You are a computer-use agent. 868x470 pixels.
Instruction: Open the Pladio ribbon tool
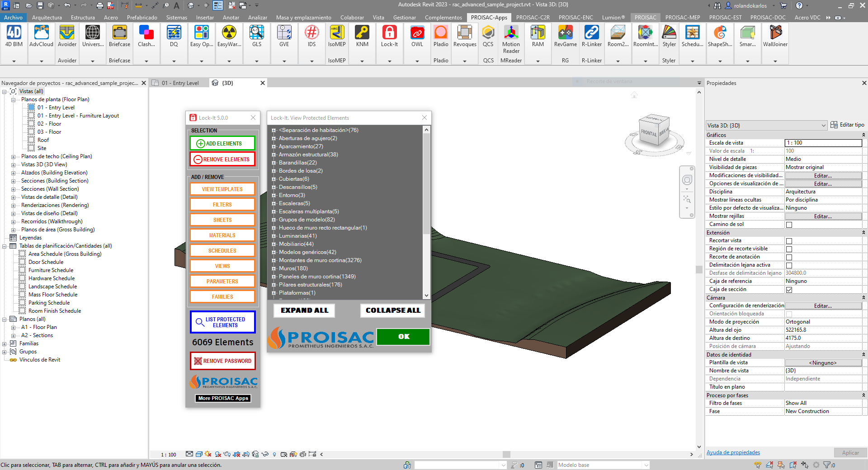click(x=441, y=36)
